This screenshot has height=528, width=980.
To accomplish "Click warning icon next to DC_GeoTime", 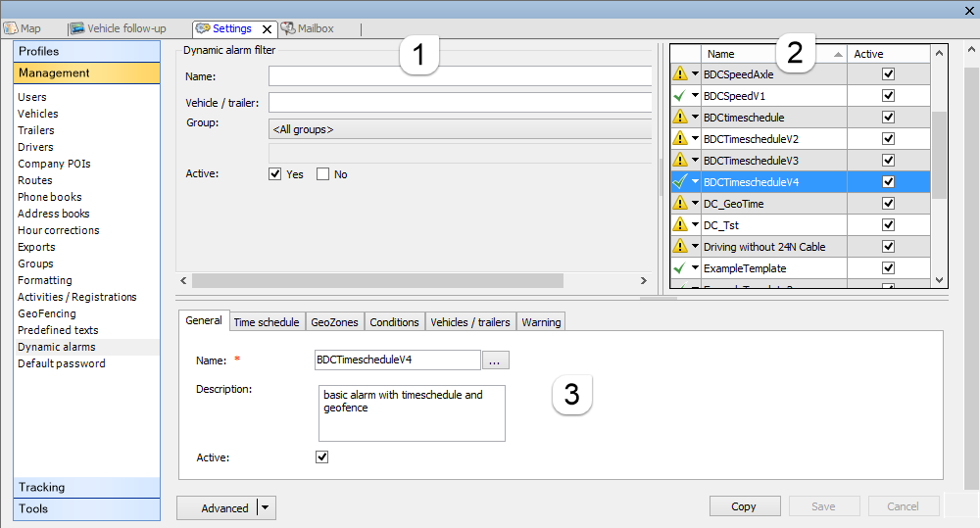I will (679, 204).
